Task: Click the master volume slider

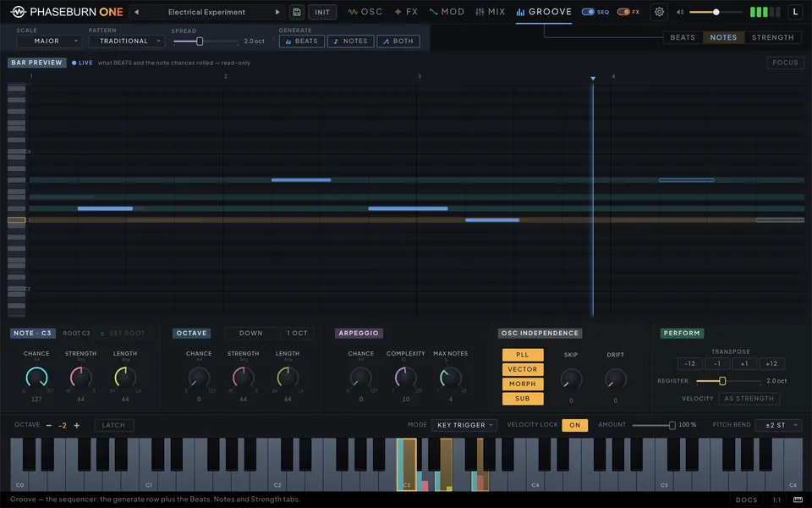Action: 716,12
